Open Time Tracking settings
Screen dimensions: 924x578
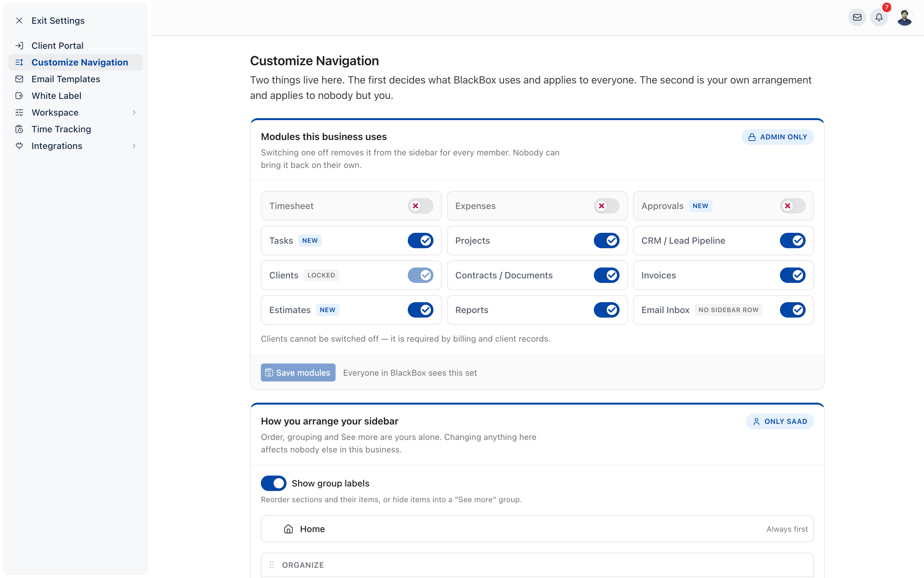click(75, 129)
